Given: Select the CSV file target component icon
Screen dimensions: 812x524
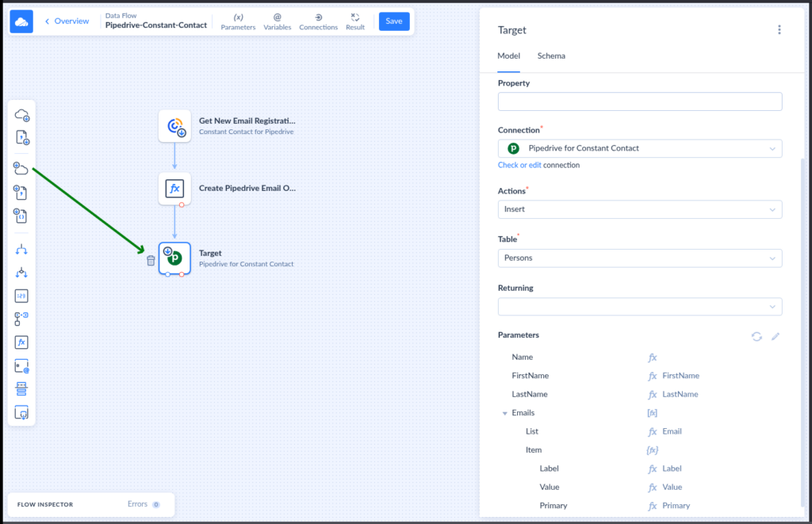Looking at the screenshot, I should (21, 192).
